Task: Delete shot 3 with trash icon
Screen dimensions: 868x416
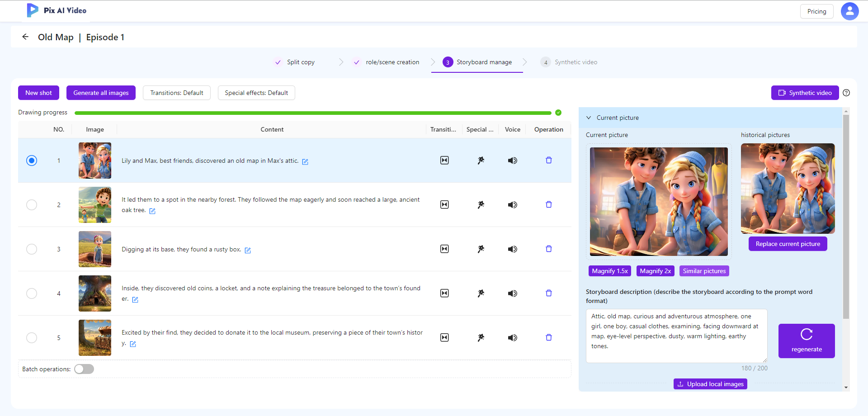Action: [x=549, y=249]
